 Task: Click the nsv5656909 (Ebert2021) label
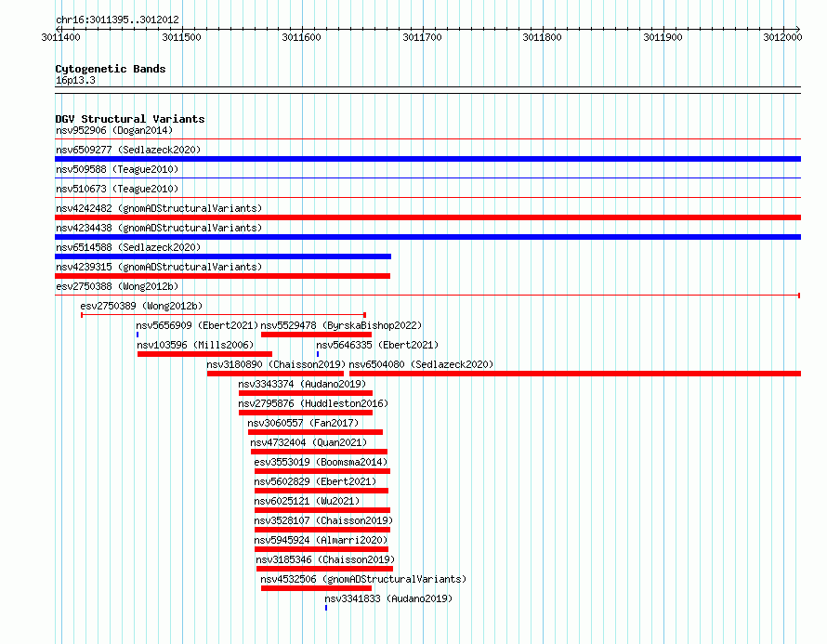click(x=197, y=325)
